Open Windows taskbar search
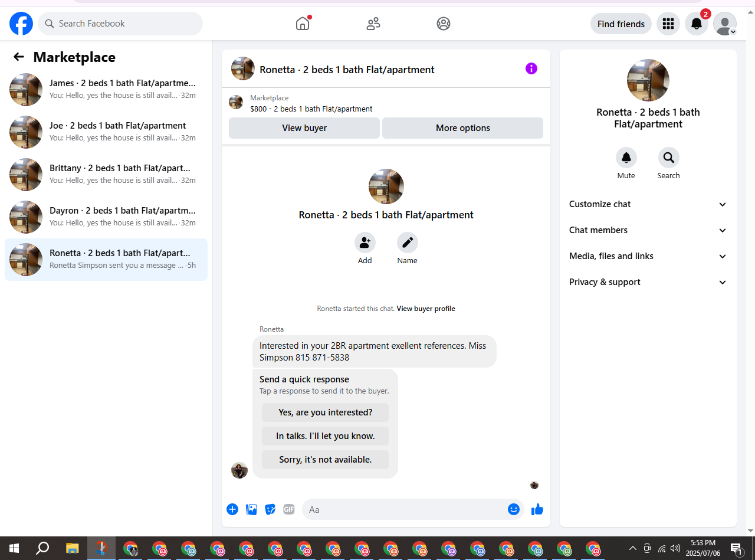 tap(42, 548)
